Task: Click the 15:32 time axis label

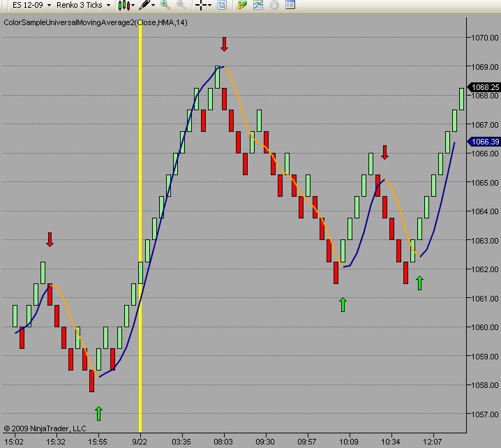Action: [56, 442]
